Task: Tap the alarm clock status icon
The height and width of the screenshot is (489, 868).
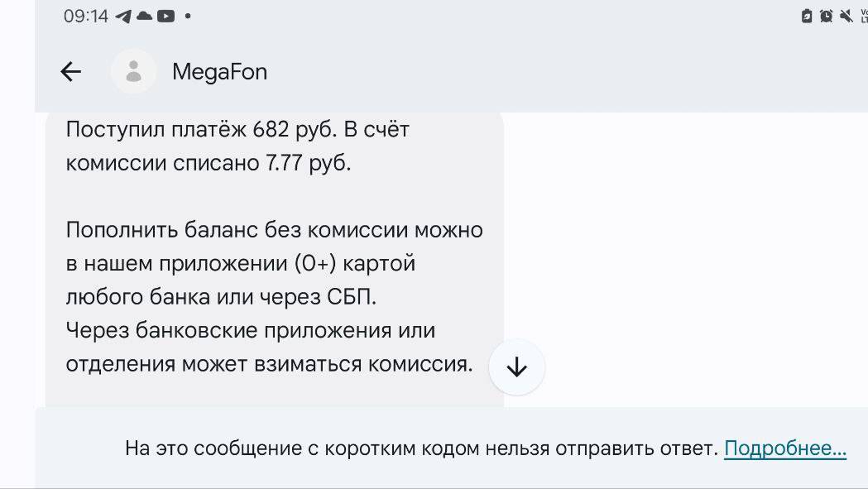Action: 826,16
